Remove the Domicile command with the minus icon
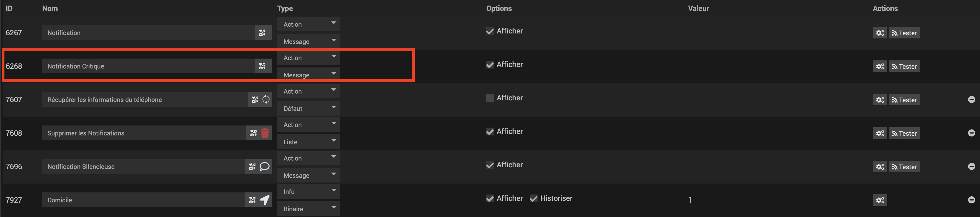This screenshot has width=980, height=217. pos(971,200)
